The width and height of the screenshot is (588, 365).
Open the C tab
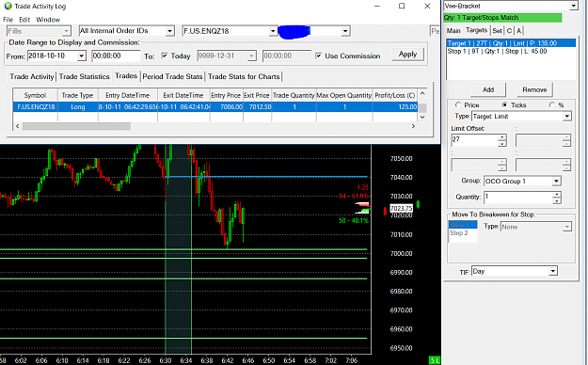509,31
